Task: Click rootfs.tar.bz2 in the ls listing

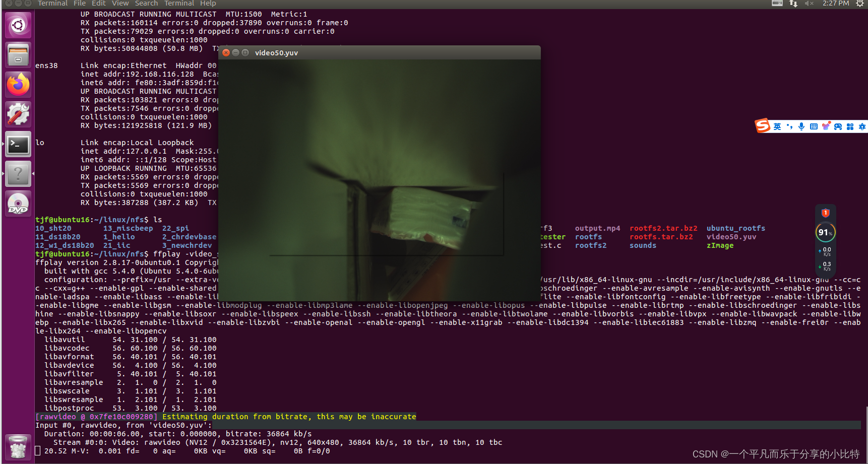Action: [661, 237]
